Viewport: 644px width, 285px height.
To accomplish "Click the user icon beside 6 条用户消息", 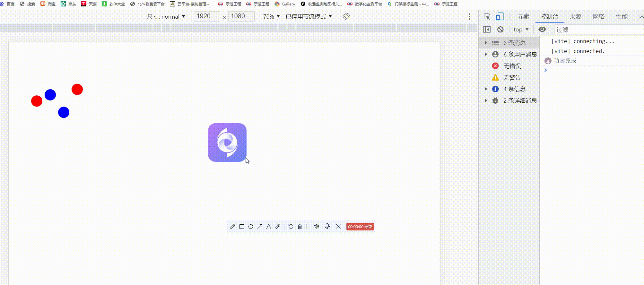I will [495, 54].
